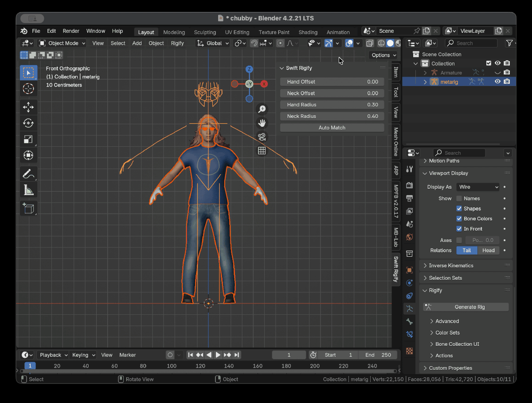Click the Neck Radius slider field
This screenshot has height=403, width=532.
click(x=332, y=116)
